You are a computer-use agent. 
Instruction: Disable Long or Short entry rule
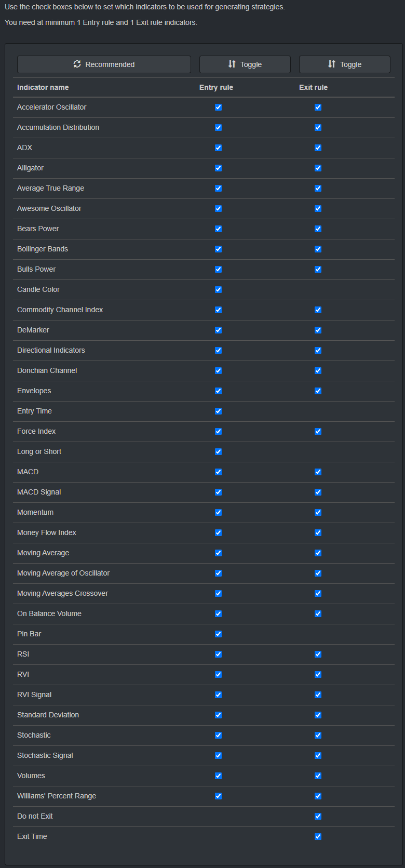(218, 451)
